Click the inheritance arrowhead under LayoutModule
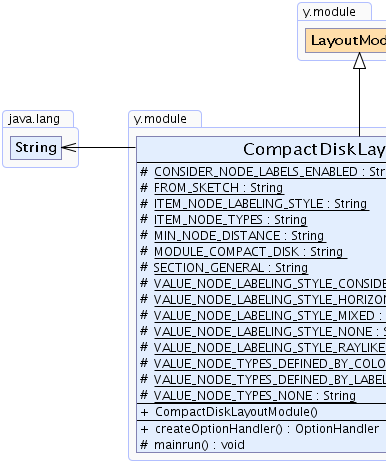Image resolution: width=386 pixels, height=463 pixels. tap(359, 61)
